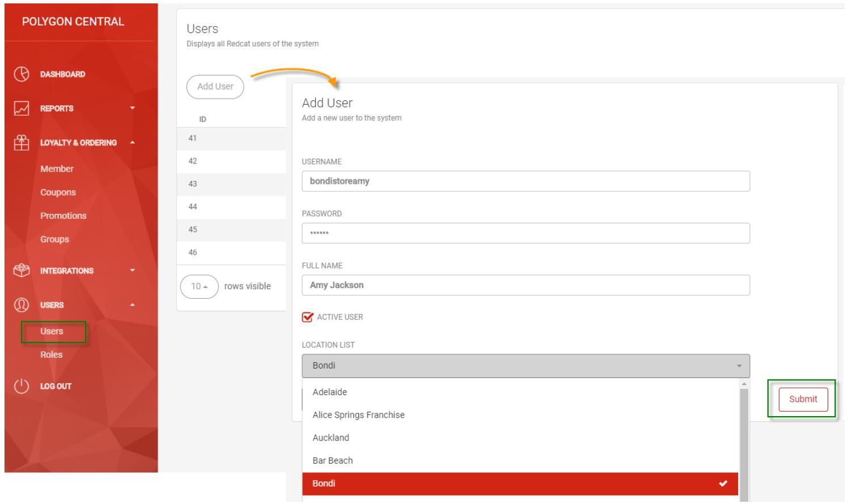
Task: Open the Promotions submenu item
Action: 63,216
